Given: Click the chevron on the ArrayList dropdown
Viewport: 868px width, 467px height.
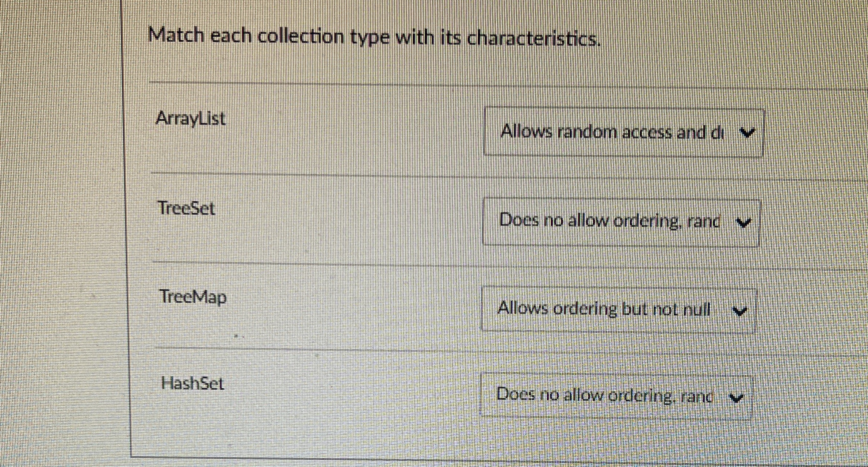Looking at the screenshot, I should pyautogui.click(x=746, y=133).
